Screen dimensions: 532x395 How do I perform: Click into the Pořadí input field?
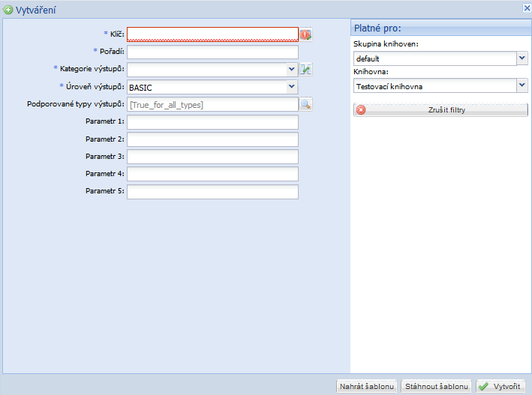(212, 52)
